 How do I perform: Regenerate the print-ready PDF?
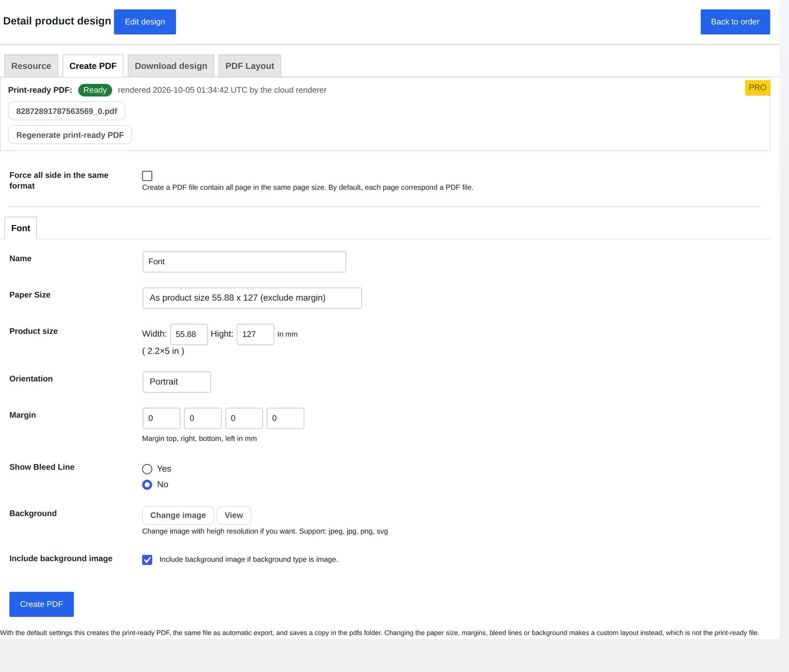70,135
